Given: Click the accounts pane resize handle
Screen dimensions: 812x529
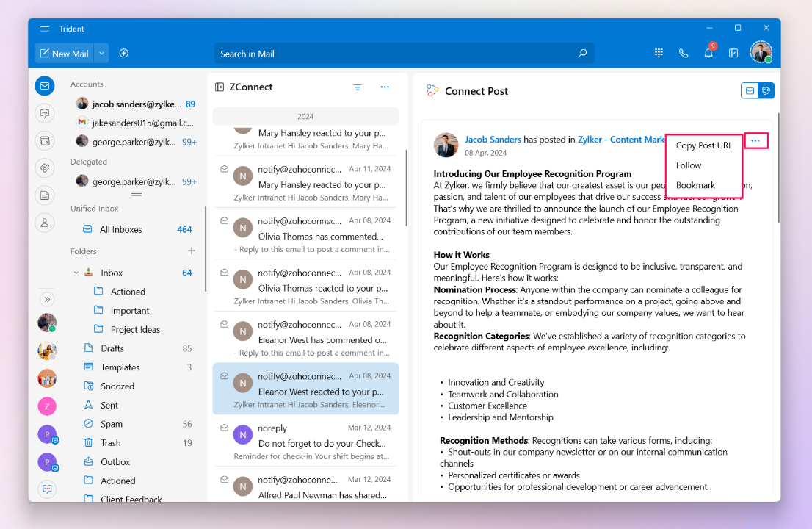Looking at the screenshot, I should 137,195.
